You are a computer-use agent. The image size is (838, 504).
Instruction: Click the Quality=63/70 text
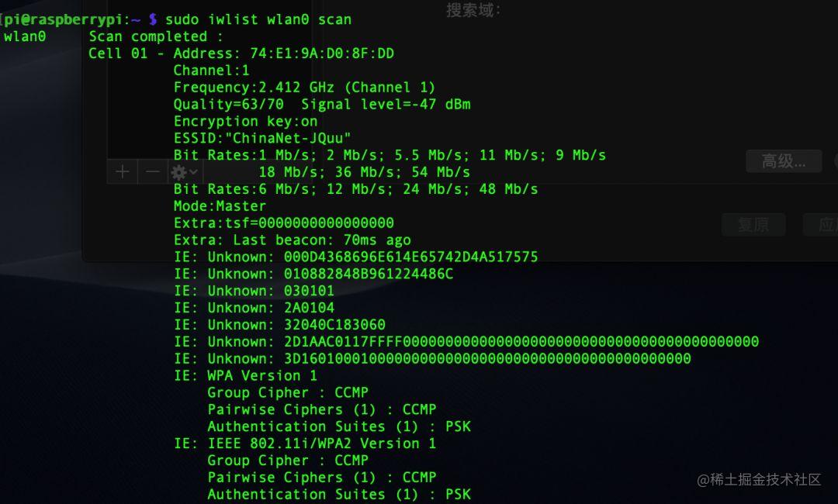[x=228, y=104]
